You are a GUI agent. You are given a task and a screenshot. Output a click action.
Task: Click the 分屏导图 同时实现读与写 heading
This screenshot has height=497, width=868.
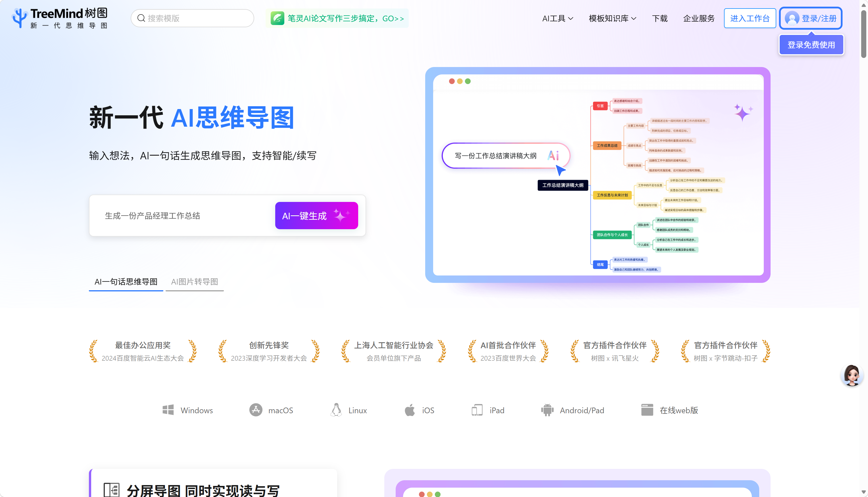pyautogui.click(x=203, y=490)
